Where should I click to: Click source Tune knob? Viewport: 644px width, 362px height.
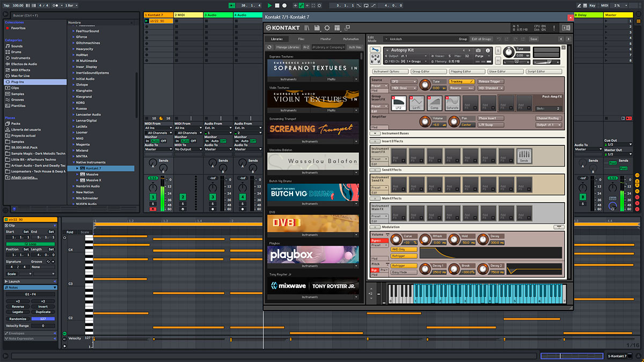(425, 85)
